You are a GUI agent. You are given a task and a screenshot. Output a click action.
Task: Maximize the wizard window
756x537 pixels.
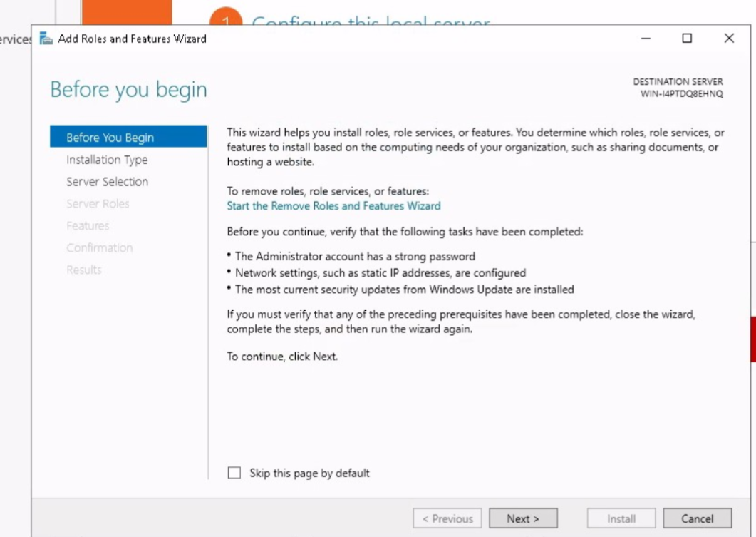(687, 39)
